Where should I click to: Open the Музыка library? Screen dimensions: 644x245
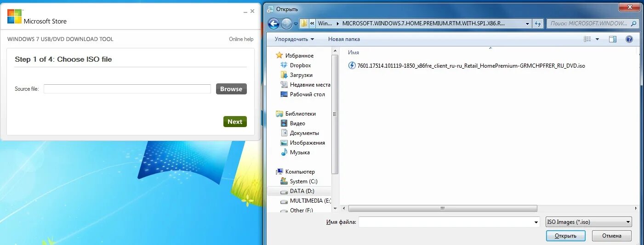300,152
